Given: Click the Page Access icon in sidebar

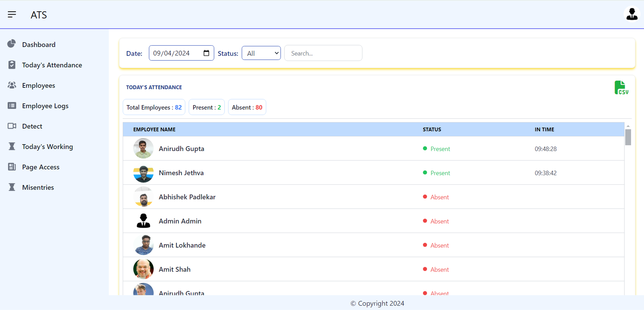Looking at the screenshot, I should click(x=12, y=167).
